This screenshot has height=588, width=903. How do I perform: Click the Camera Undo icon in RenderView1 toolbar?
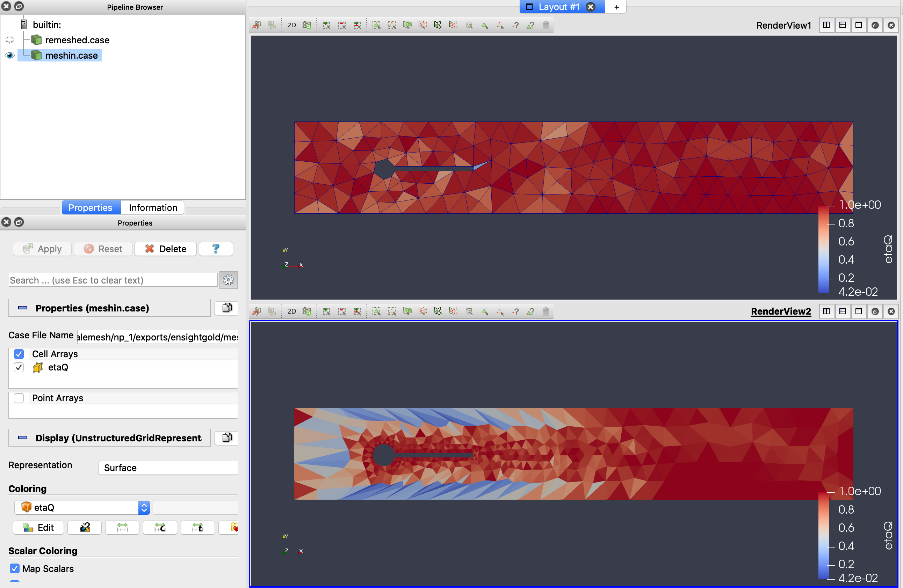point(256,25)
